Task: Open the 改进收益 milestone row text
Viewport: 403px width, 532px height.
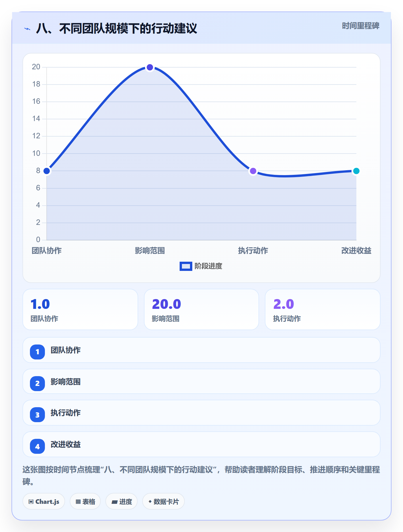Action: point(66,445)
